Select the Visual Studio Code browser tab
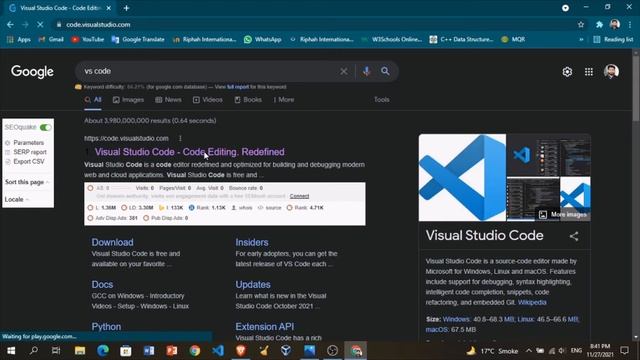The width and height of the screenshot is (640, 360). [x=60, y=8]
